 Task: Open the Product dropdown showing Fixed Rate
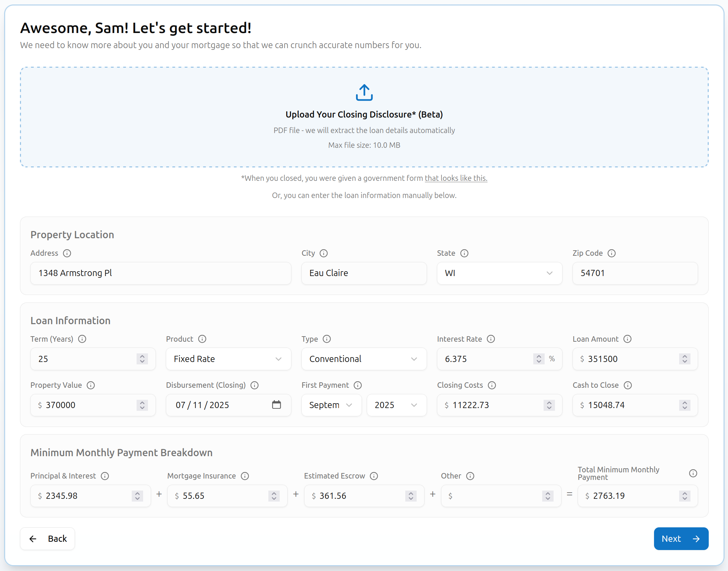[228, 359]
